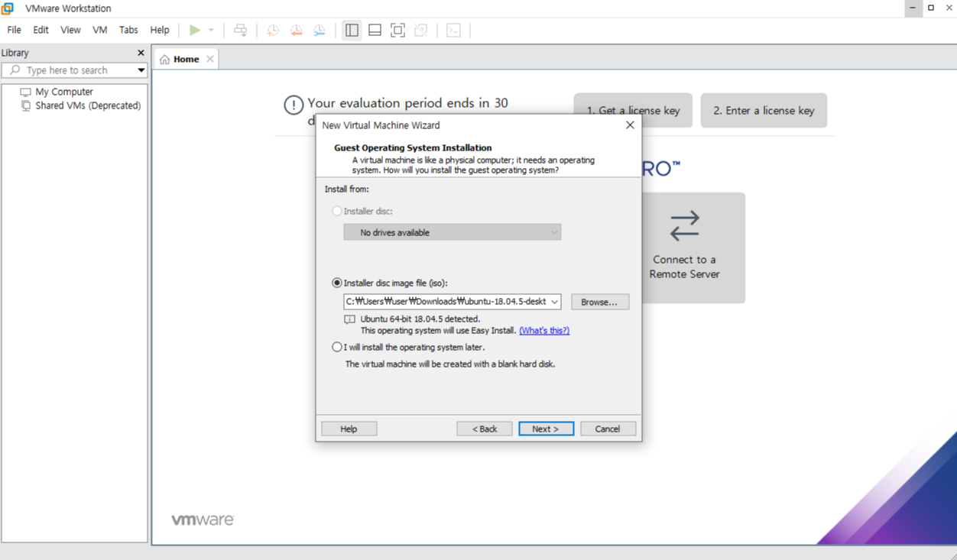957x560 pixels.
Task: Click '1. Get a license key' button
Action: click(633, 110)
